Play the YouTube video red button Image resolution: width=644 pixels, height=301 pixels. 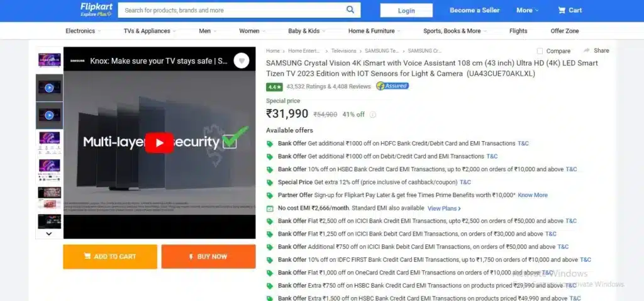[x=159, y=142]
